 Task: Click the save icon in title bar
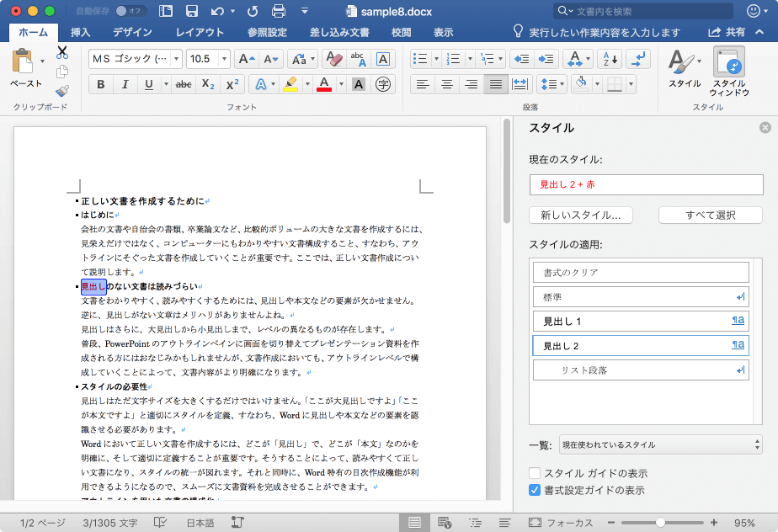(x=192, y=11)
